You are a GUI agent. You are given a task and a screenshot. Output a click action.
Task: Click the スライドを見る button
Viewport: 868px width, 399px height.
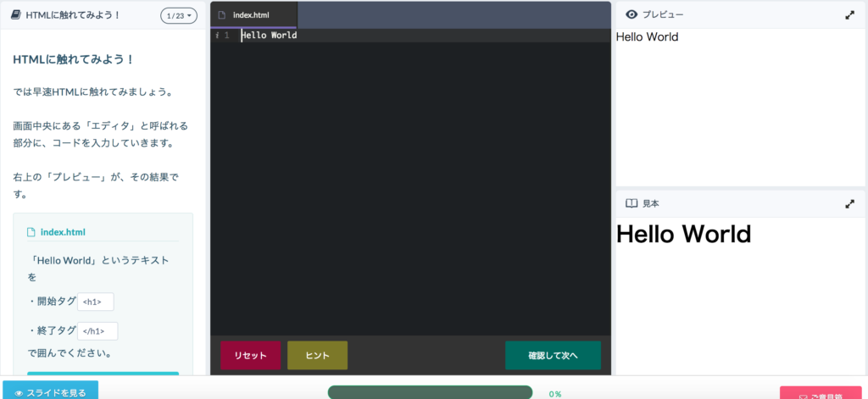[50, 391]
